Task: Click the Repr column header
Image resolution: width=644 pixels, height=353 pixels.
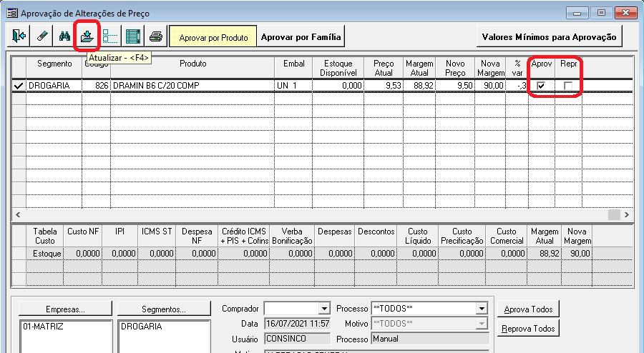Action: 568,68
